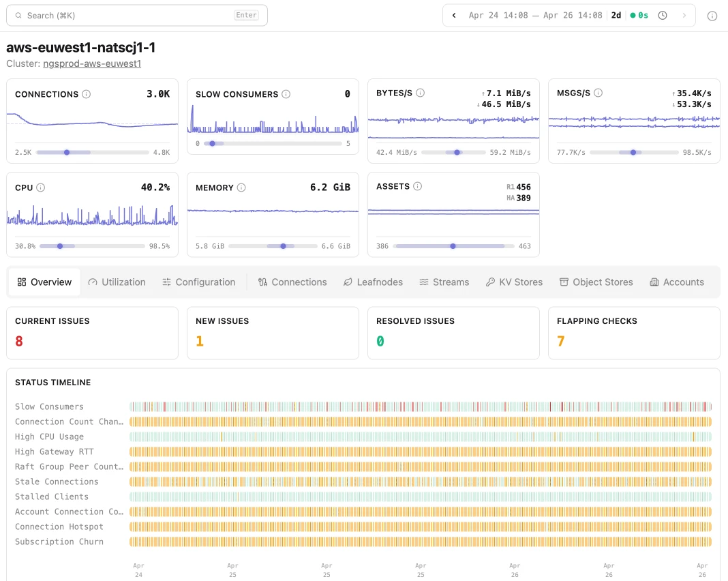Image resolution: width=728 pixels, height=581 pixels.
Task: Switch to the Streams tab
Action: point(444,282)
